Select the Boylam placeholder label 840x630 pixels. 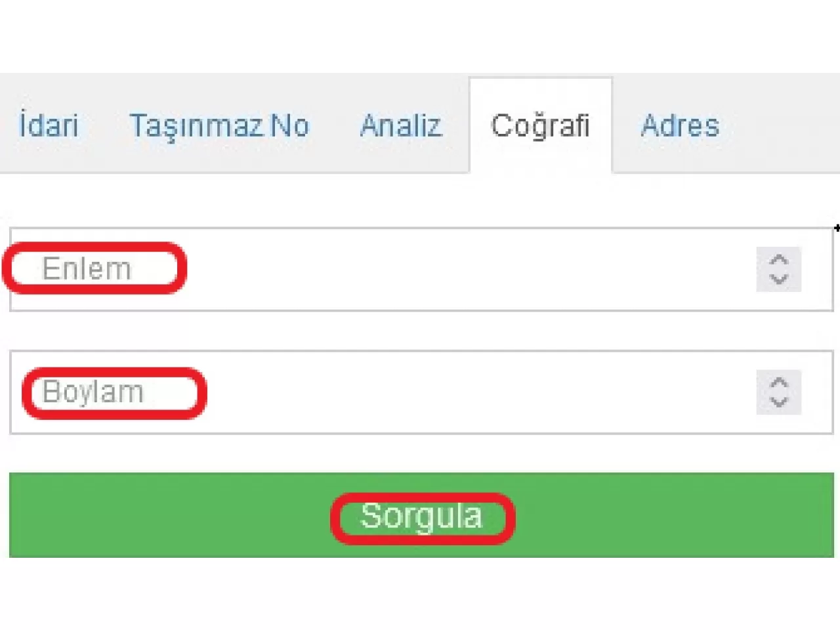pyautogui.click(x=94, y=392)
